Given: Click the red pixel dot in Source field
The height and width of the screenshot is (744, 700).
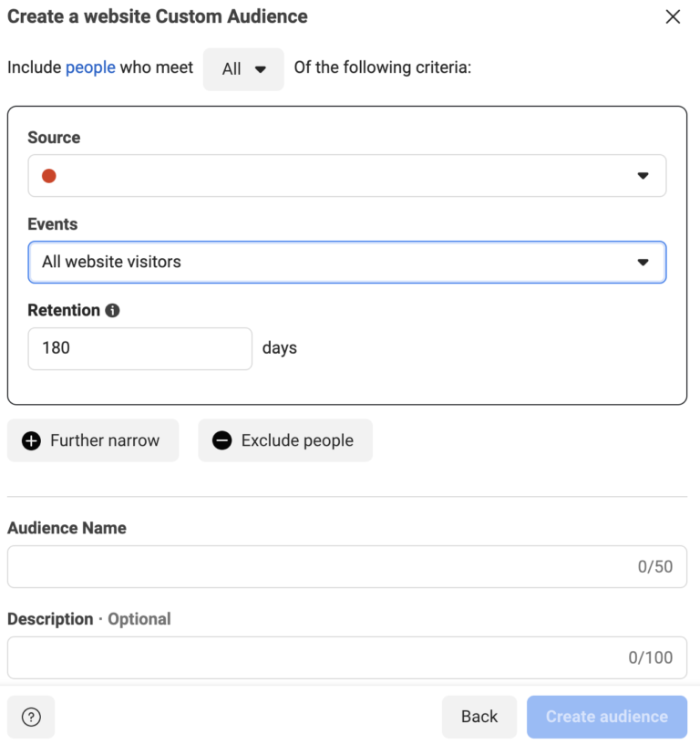Looking at the screenshot, I should click(x=48, y=175).
